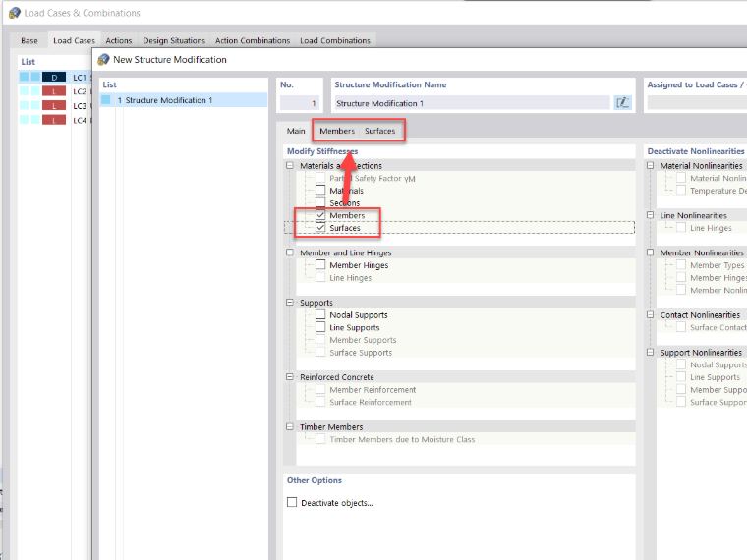Enable the Materials checkbox under Modify Stiffnesses
The image size is (747, 560).
pyautogui.click(x=320, y=190)
